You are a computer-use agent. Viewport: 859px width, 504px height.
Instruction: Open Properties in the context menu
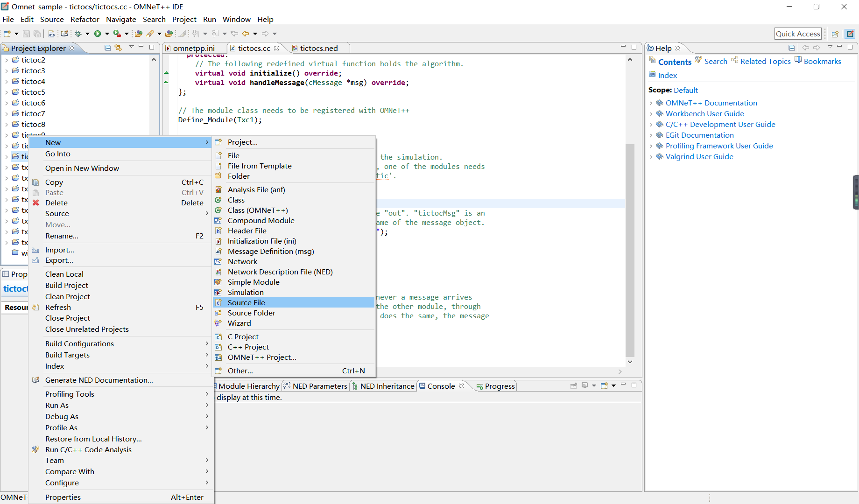[x=120, y=497]
